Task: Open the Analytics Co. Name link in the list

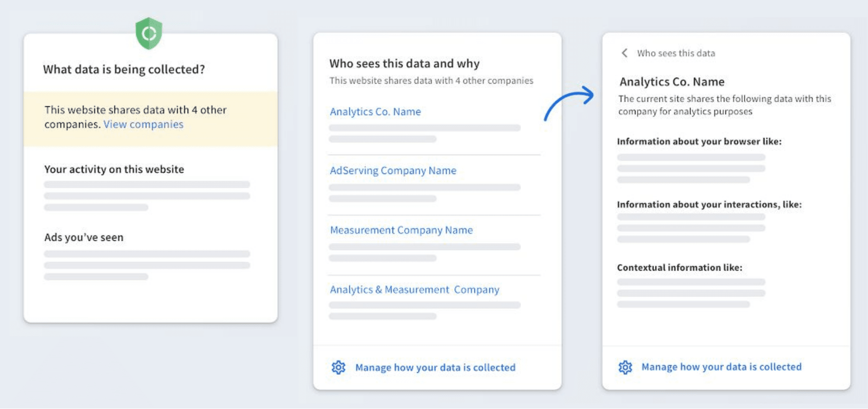Action: pyautogui.click(x=375, y=112)
